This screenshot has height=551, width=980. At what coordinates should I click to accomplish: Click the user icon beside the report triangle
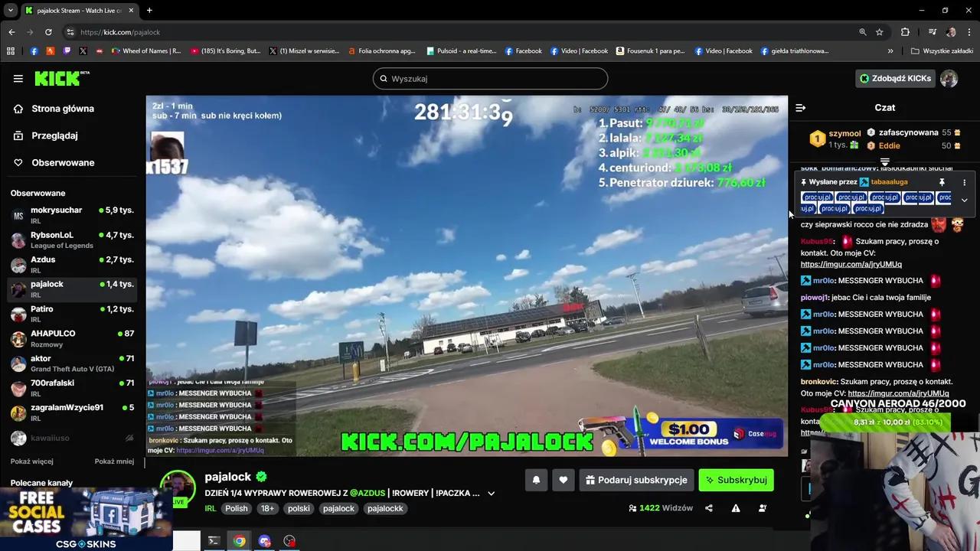coord(763,508)
